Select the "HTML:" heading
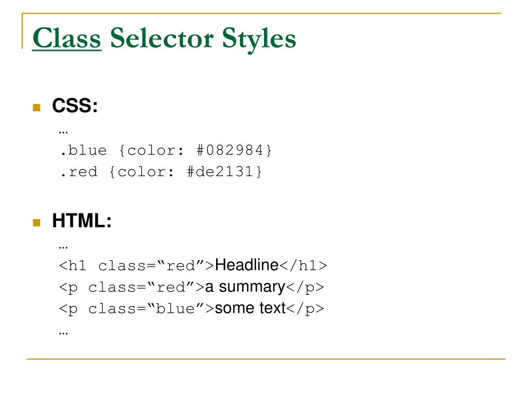This screenshot has width=532, height=399. [x=82, y=220]
